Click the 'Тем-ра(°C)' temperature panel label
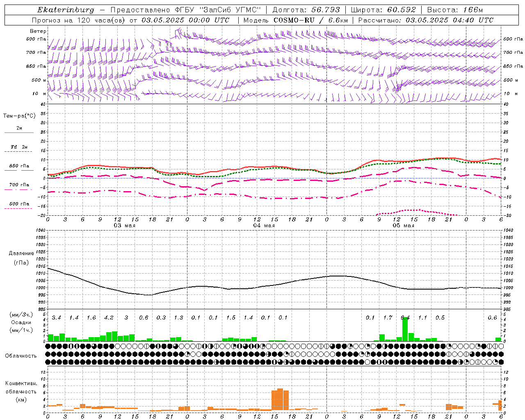This screenshot has width=525, height=420. (19, 116)
